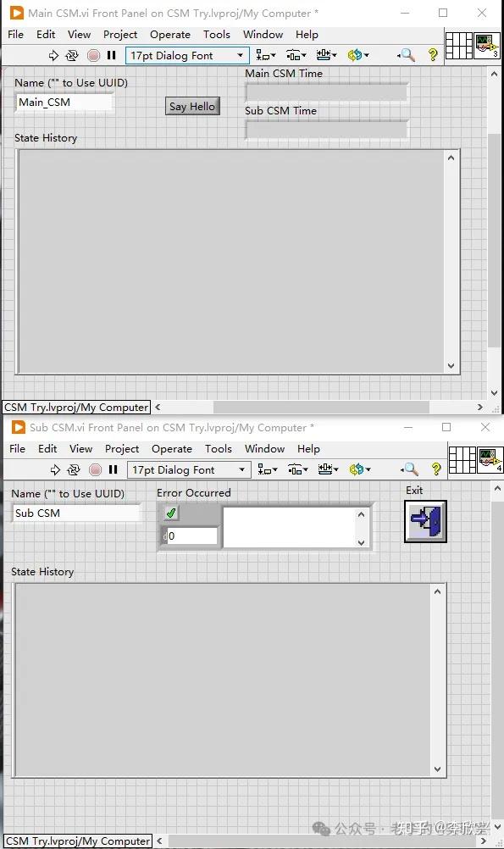Open Operate menu in Main CSM window
This screenshot has width=504, height=849.
click(x=170, y=34)
